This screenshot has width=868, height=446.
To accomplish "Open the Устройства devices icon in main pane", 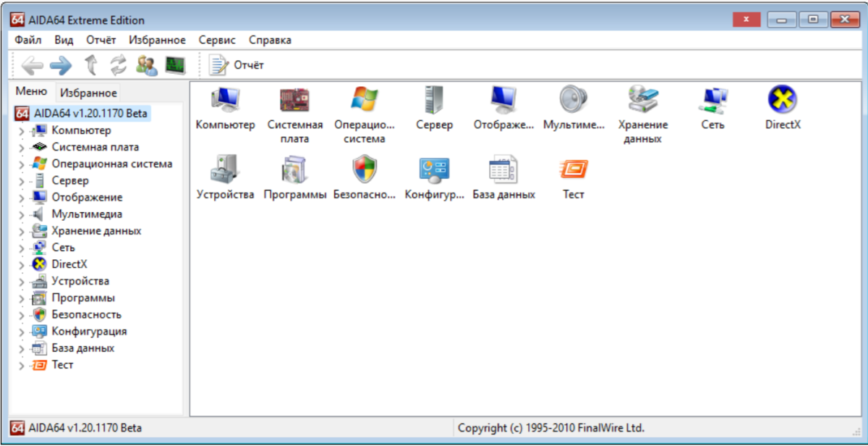I will tap(225, 169).
